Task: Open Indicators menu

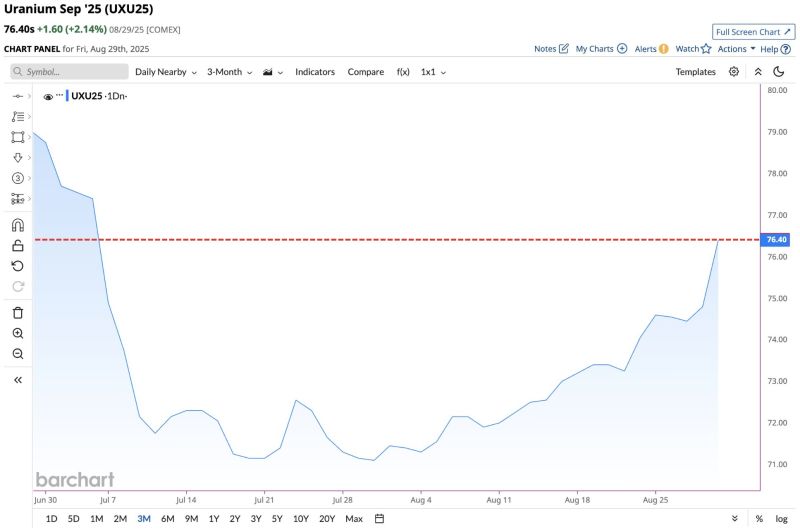Action: pyautogui.click(x=315, y=72)
